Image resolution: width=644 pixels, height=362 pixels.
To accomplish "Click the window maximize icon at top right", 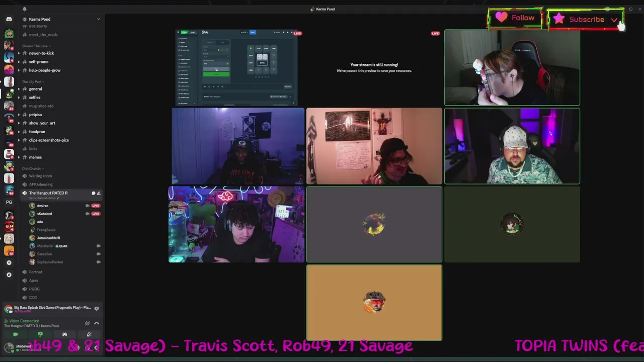I will (x=630, y=9).
